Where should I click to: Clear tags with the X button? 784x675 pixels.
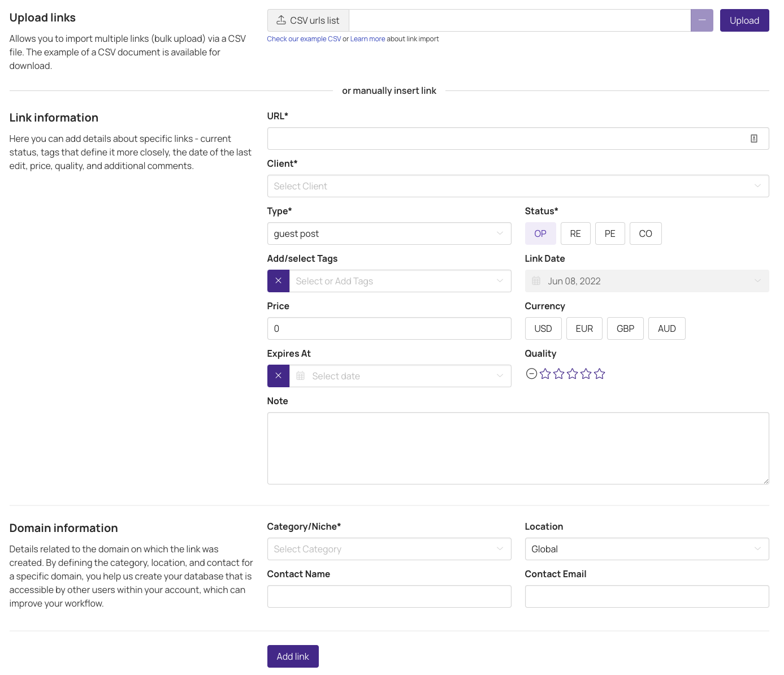click(278, 281)
